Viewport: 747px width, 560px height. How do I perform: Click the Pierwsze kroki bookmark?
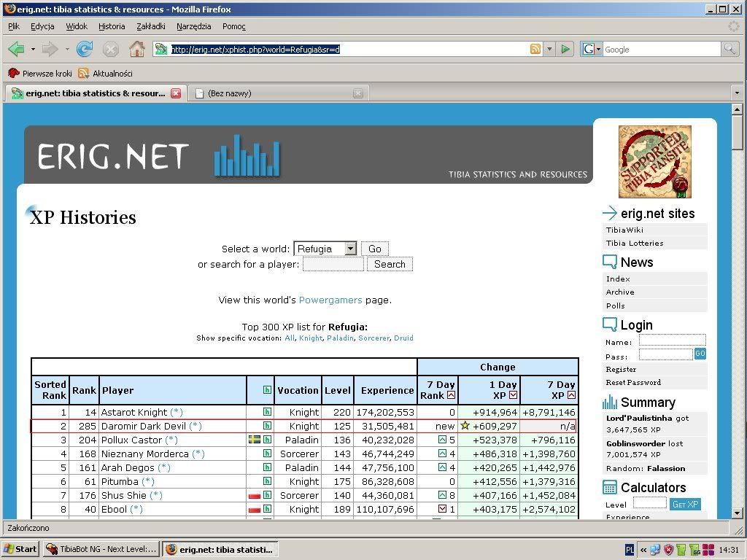pos(40,74)
